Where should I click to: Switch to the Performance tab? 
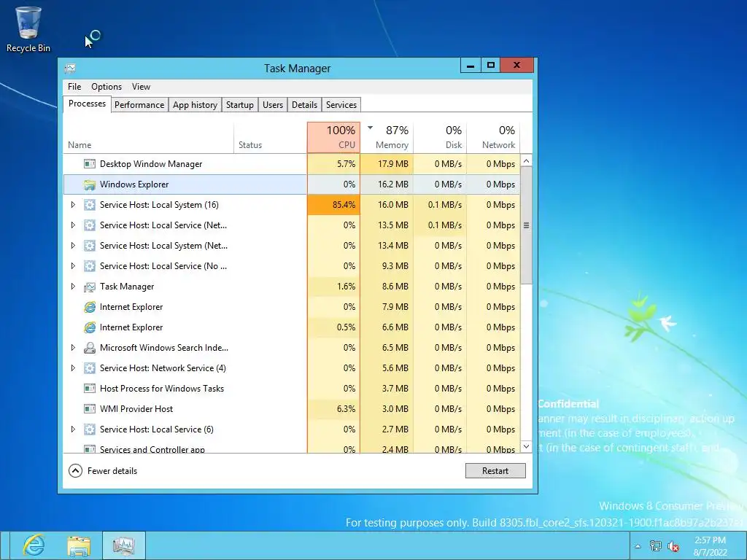point(139,105)
